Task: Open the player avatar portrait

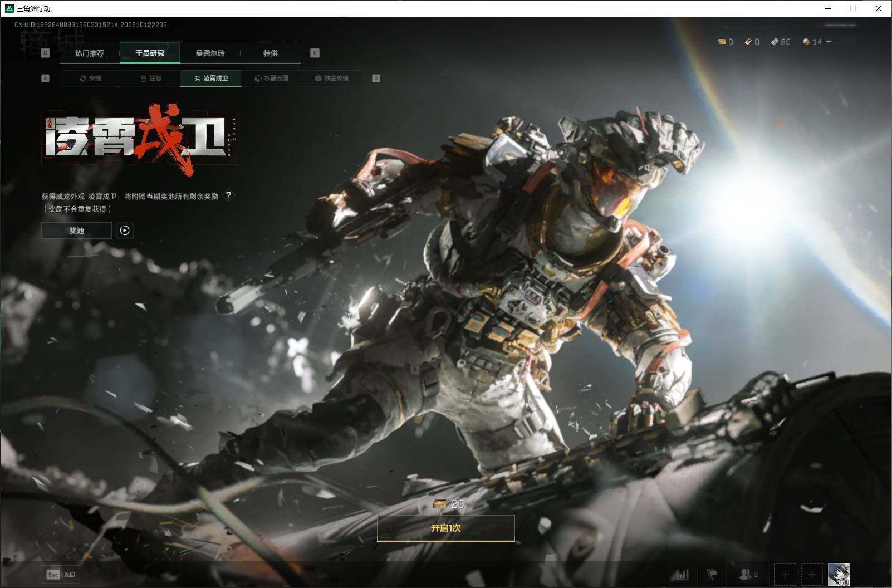Action: (x=839, y=574)
